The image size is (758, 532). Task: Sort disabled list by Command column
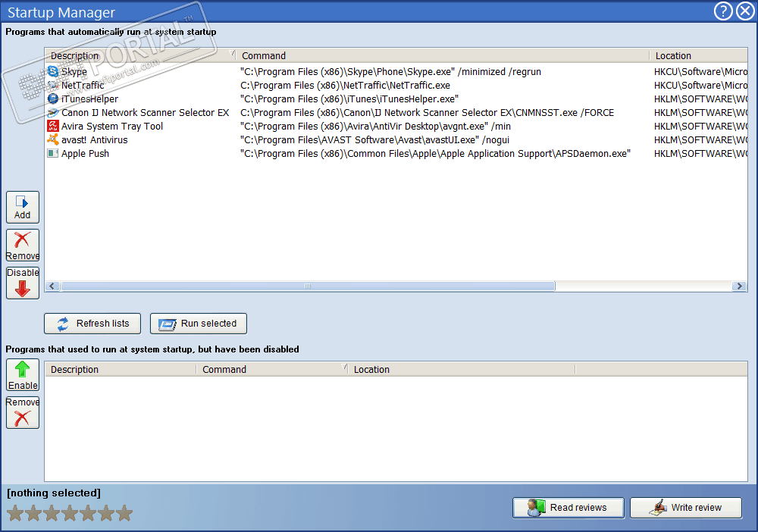click(273, 369)
